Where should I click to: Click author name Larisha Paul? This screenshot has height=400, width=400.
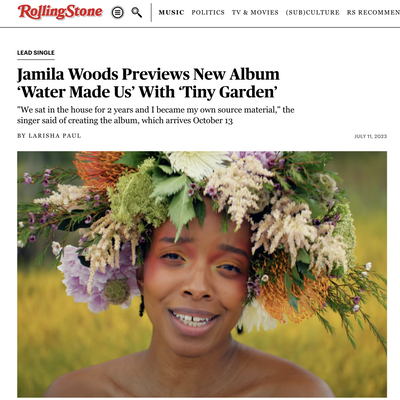(55, 136)
